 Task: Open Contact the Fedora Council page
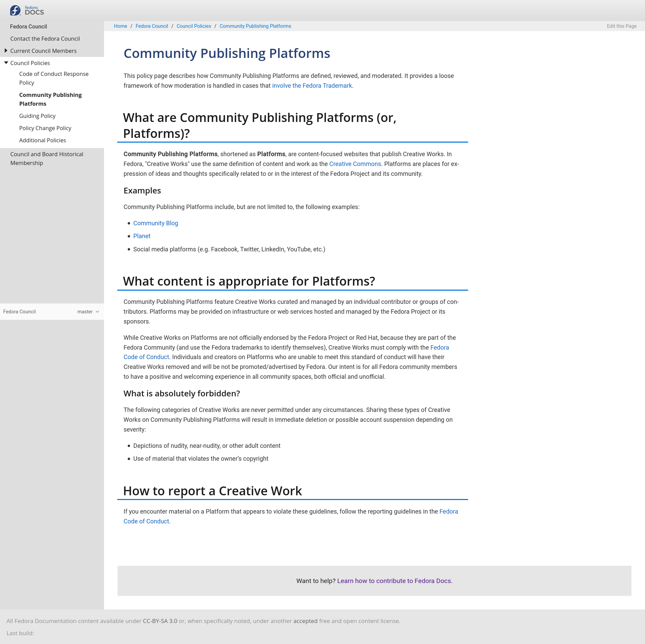[x=45, y=39]
